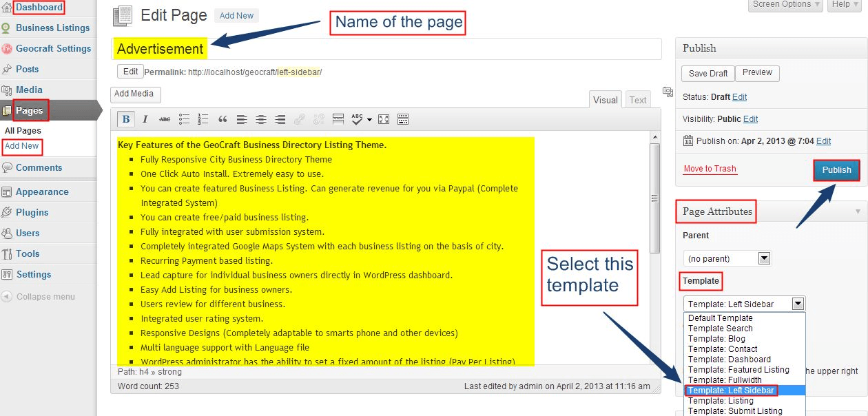This screenshot has height=416, width=868.
Task: Open spellchecker language dropdown arrow
Action: (x=369, y=120)
